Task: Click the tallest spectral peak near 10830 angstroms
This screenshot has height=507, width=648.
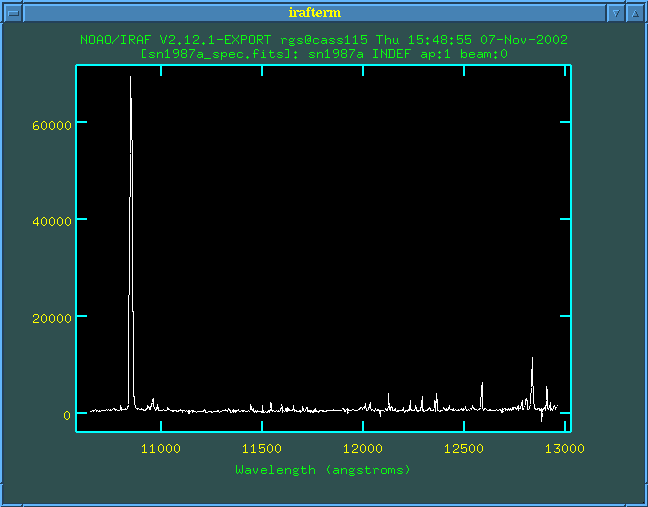Action: pyautogui.click(x=131, y=80)
